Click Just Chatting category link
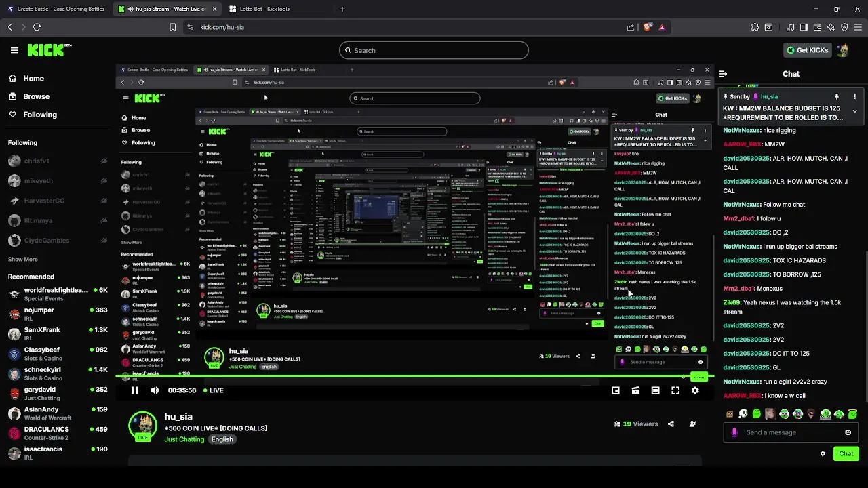Image resolution: width=868 pixels, height=488 pixels. (184, 439)
